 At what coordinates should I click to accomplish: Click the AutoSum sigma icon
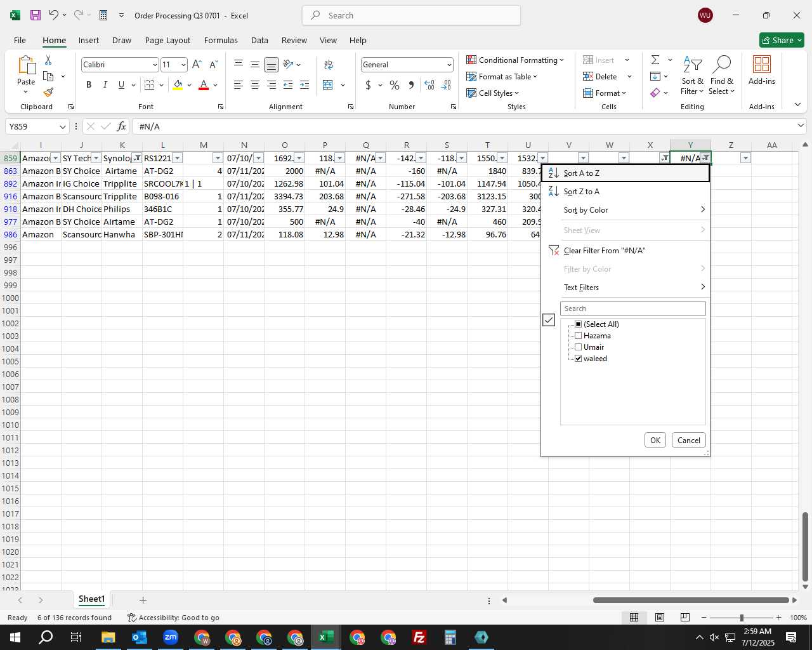655,60
